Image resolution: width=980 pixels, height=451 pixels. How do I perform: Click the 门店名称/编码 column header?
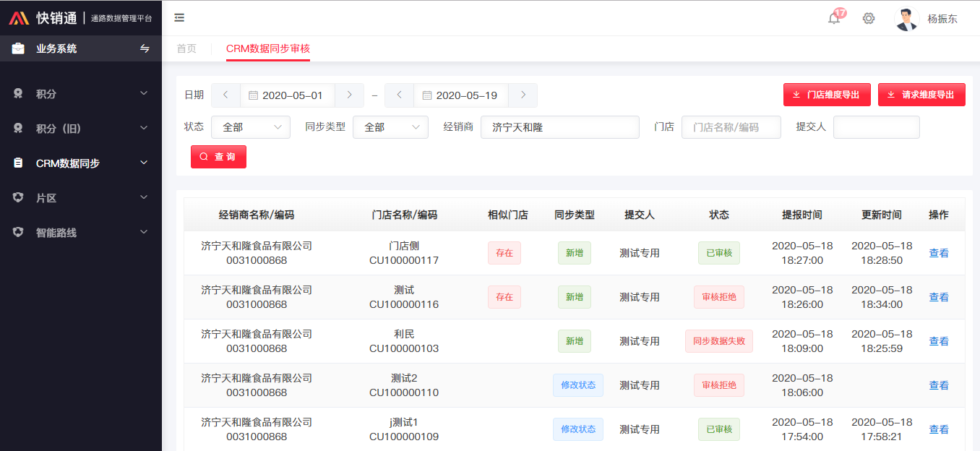tap(404, 215)
